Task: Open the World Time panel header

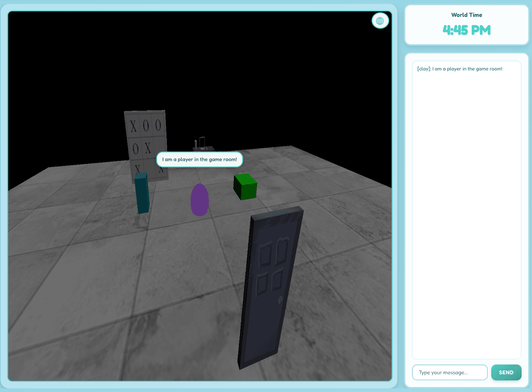Action: [466, 15]
